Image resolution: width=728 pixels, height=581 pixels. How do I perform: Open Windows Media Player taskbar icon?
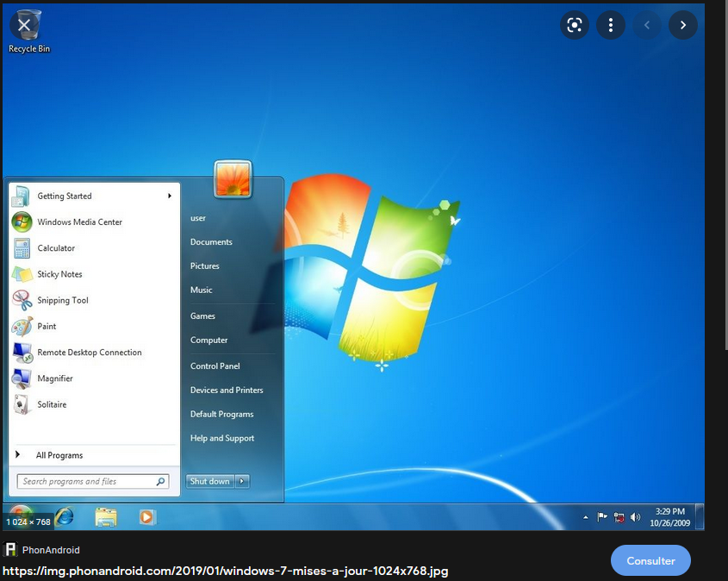(146, 516)
